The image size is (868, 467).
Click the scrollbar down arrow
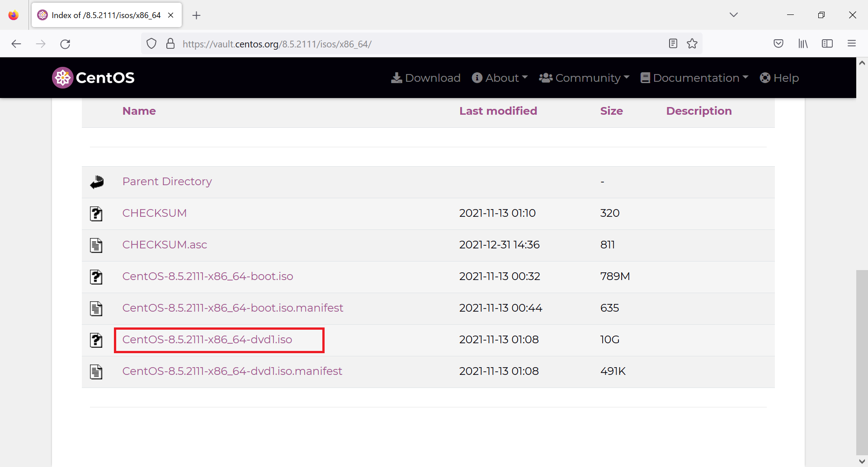point(862,462)
